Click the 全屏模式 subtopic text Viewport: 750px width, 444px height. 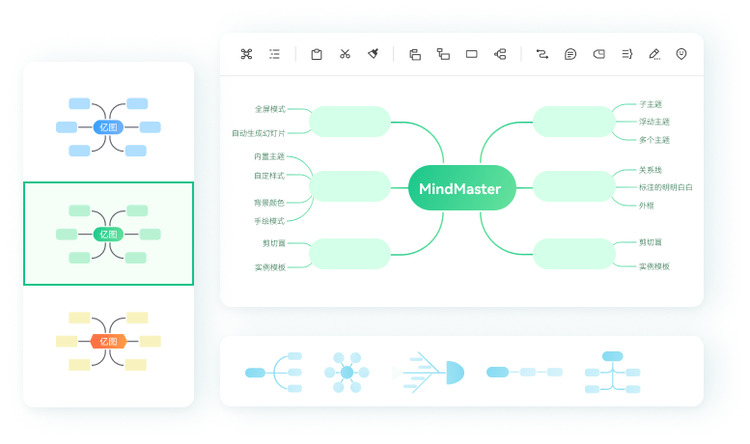point(270,109)
